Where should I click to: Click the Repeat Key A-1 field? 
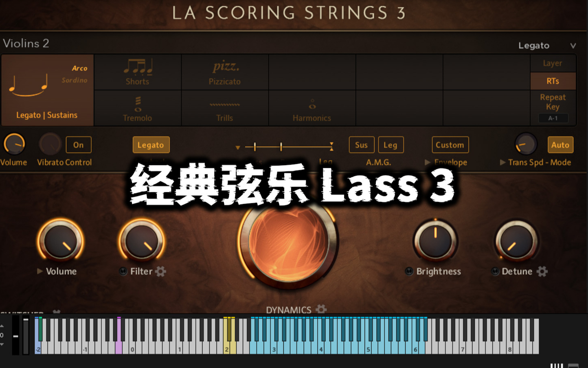pos(553,118)
